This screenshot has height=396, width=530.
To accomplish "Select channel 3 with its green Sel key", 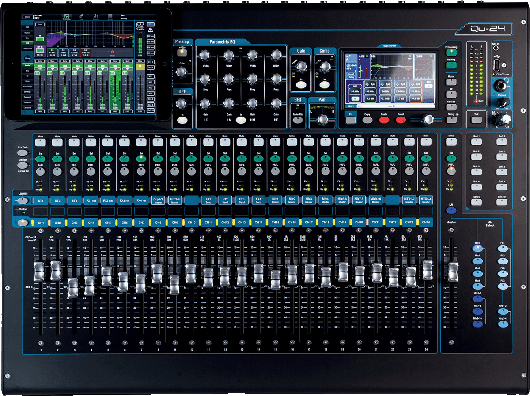I will coord(74,158).
